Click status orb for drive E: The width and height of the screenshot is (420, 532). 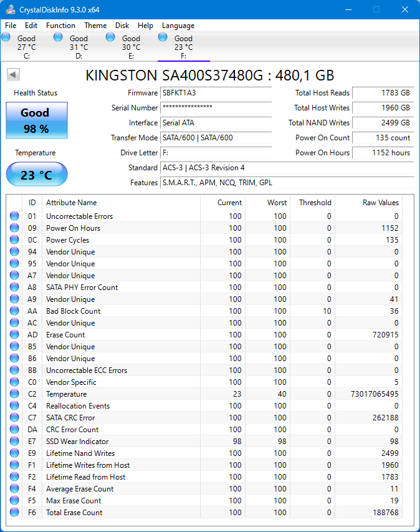pos(110,37)
